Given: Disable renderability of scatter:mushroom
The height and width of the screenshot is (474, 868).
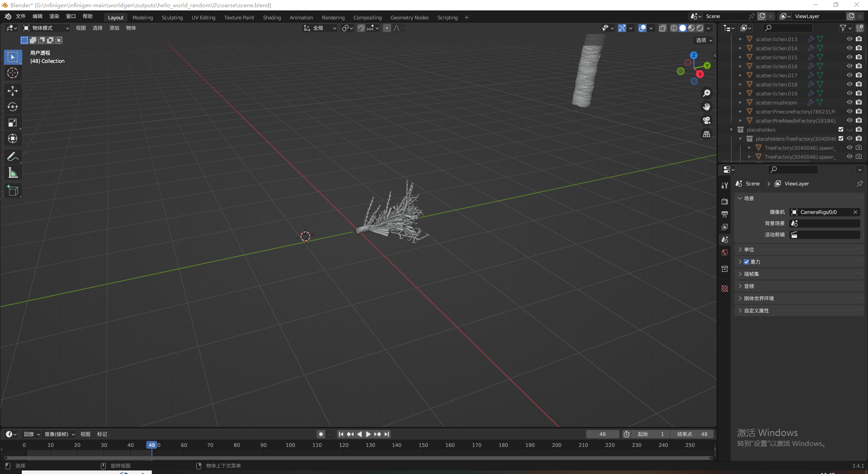Looking at the screenshot, I should (859, 103).
